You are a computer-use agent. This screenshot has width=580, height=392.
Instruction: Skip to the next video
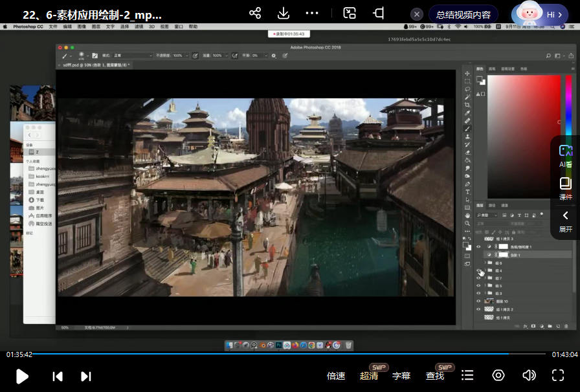(x=85, y=376)
